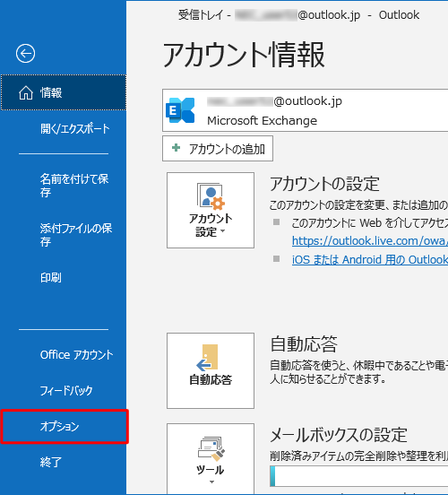
Task: Click the 自動応答 button label
Action: 211,380
